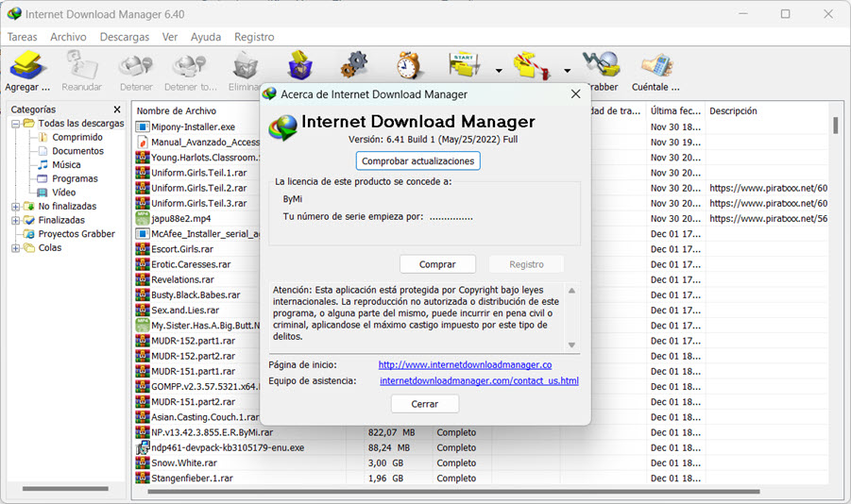Open Options with the gear icon
The width and height of the screenshot is (851, 504).
[354, 66]
